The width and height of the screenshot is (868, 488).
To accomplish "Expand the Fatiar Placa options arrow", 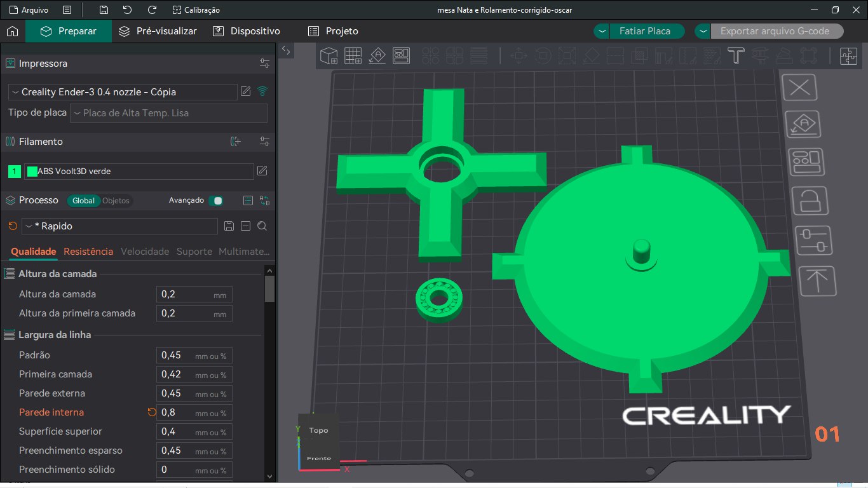I will click(602, 31).
